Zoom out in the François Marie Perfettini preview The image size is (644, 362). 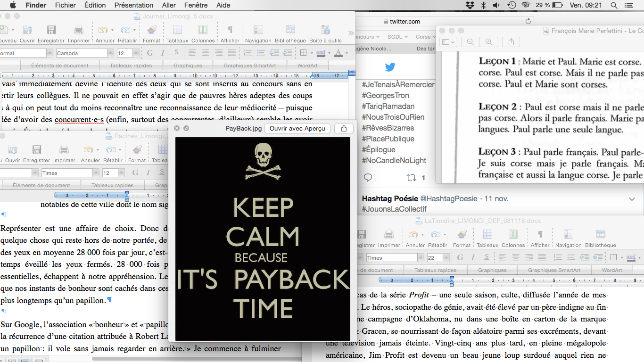coord(471,42)
